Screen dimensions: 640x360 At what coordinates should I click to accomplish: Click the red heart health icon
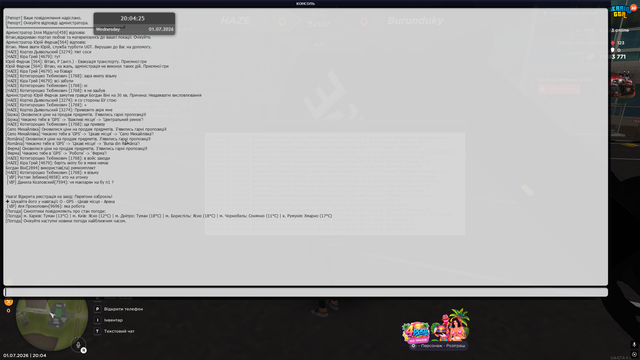coord(613,42)
